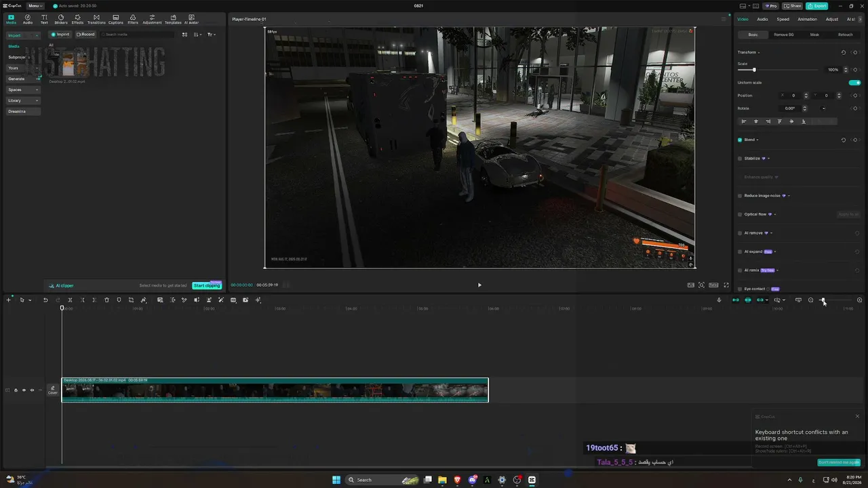Screen dimensions: 868x488
Task: Select the Retouch sub-tab
Action: tap(845, 35)
